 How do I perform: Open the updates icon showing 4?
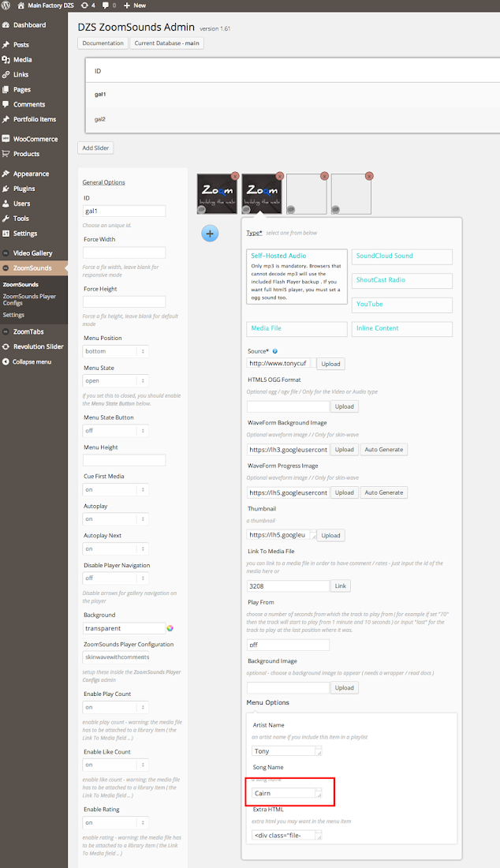pyautogui.click(x=84, y=5)
